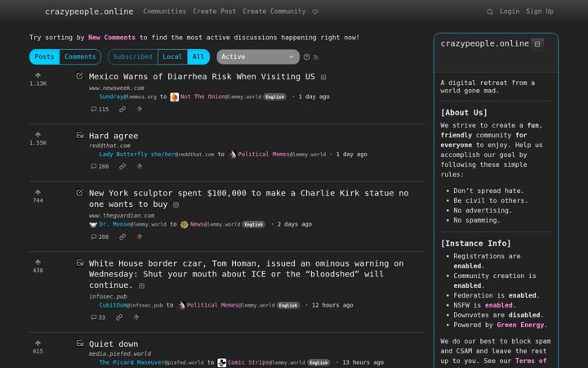The image size is (588, 368).
Task: Click chain link icon under White House post
Action: pos(119,317)
